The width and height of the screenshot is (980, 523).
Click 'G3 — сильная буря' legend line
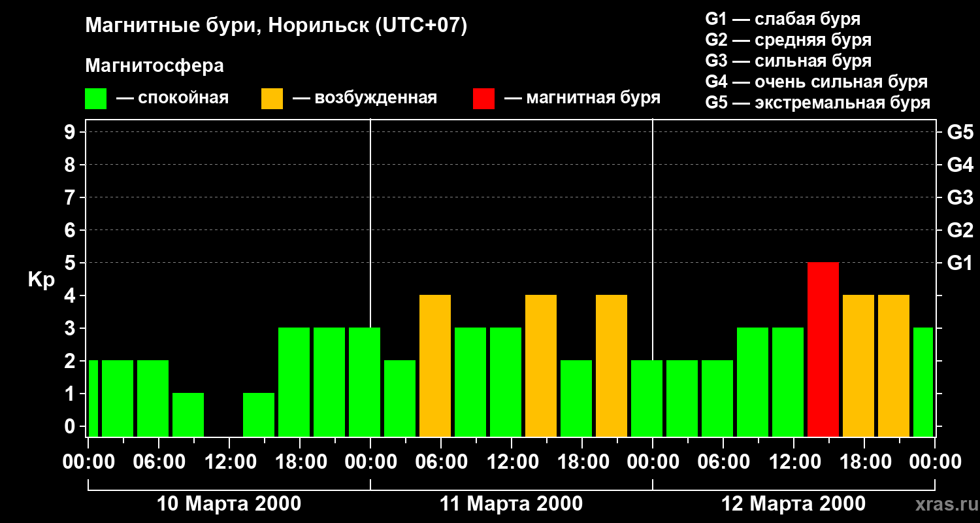[x=789, y=61]
